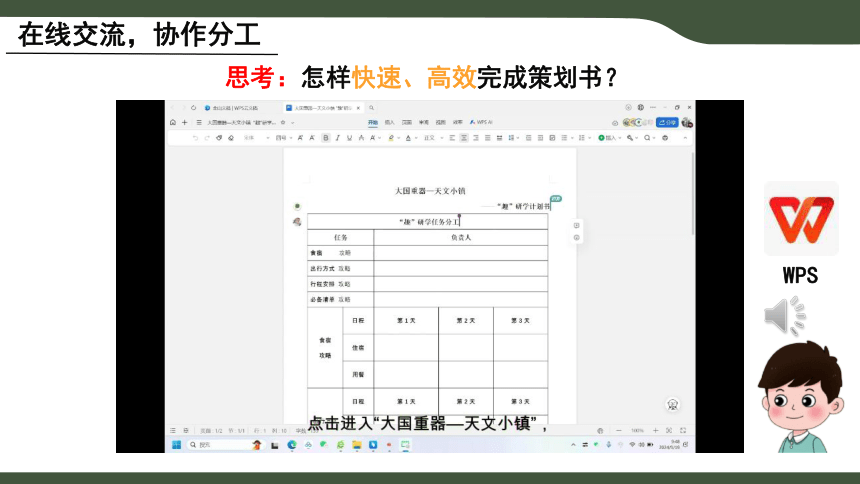The height and width of the screenshot is (484, 860).
Task: Click the yellow highlighter color icon
Action: [391, 138]
